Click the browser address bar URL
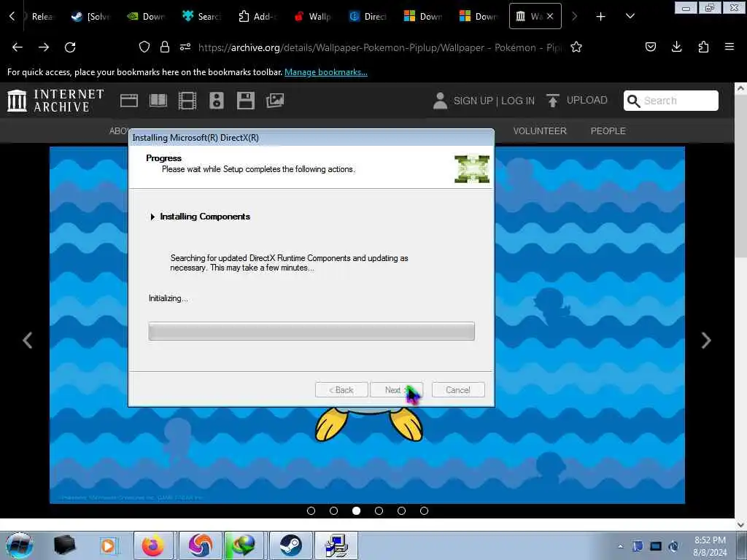Image resolution: width=747 pixels, height=560 pixels. click(380, 47)
